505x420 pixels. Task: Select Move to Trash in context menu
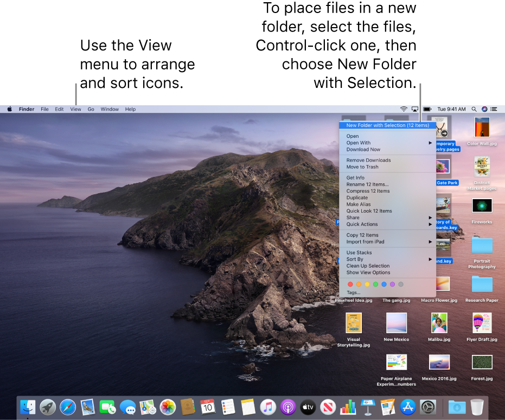tap(362, 167)
